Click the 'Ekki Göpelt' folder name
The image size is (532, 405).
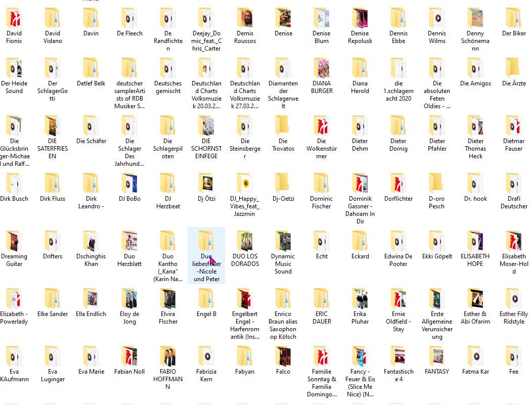(437, 256)
